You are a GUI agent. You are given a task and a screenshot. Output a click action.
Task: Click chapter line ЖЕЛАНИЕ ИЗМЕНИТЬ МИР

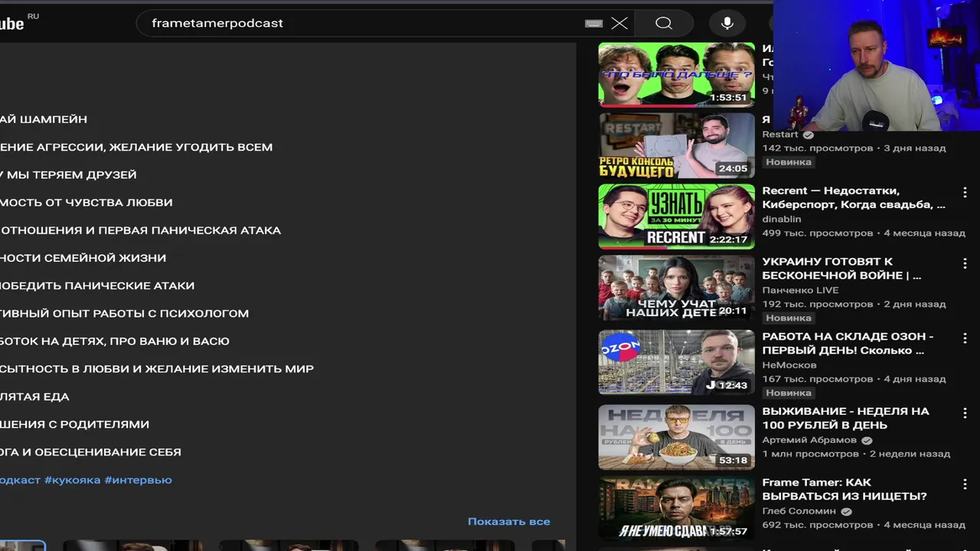(x=157, y=369)
